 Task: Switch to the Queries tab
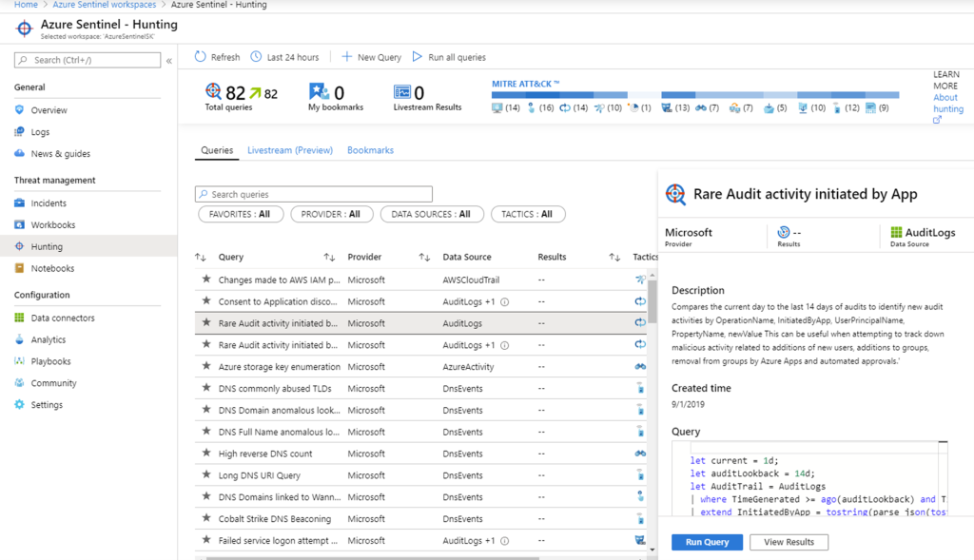point(217,150)
